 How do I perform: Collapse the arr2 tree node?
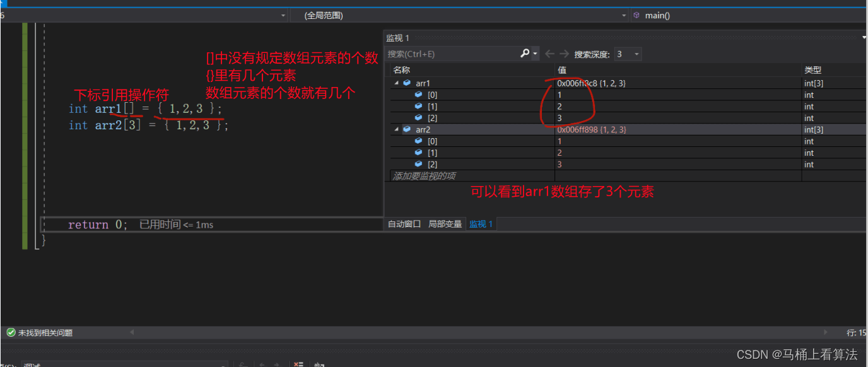coord(397,129)
